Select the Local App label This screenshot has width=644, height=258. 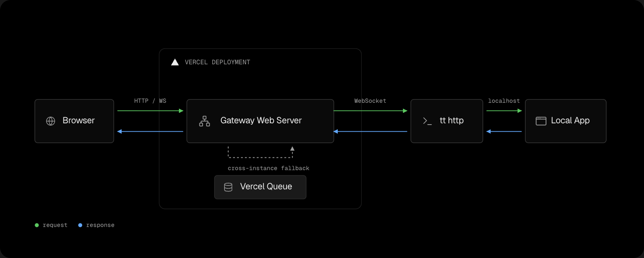click(x=570, y=121)
